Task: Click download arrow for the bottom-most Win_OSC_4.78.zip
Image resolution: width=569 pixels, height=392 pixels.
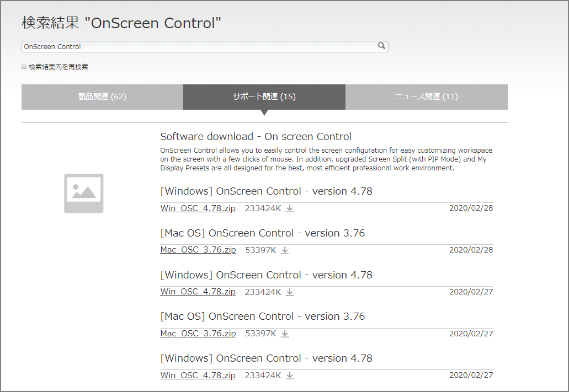Action: pos(290,375)
